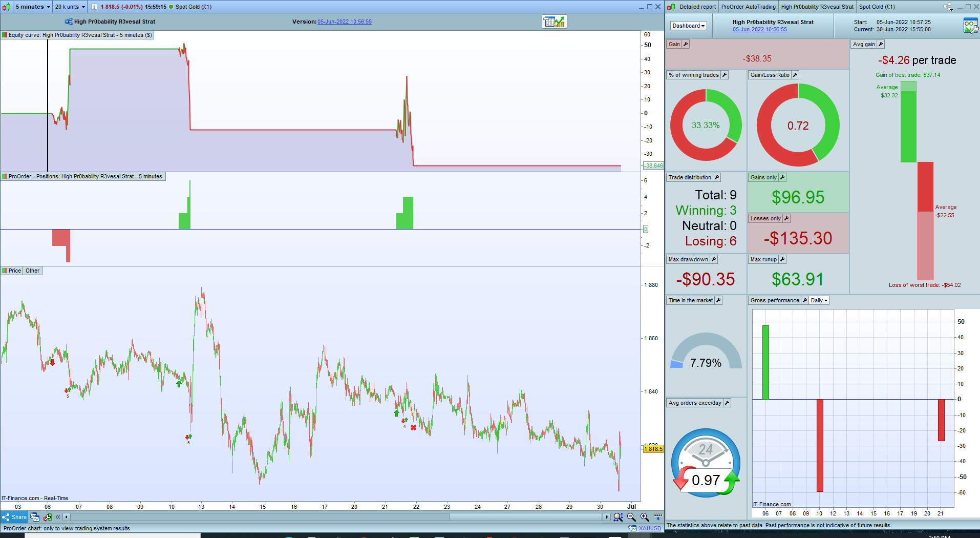Click the time axis settings icon

(x=658, y=517)
